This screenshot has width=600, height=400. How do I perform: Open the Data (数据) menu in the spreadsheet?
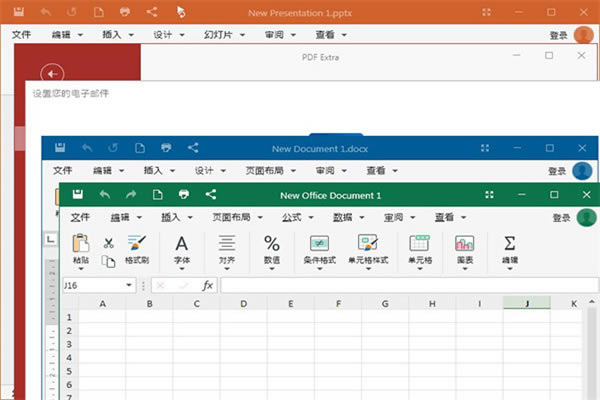tap(348, 217)
